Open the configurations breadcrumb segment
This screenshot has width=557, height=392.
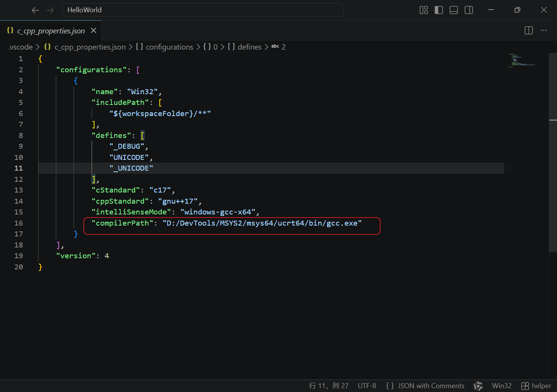(165, 47)
